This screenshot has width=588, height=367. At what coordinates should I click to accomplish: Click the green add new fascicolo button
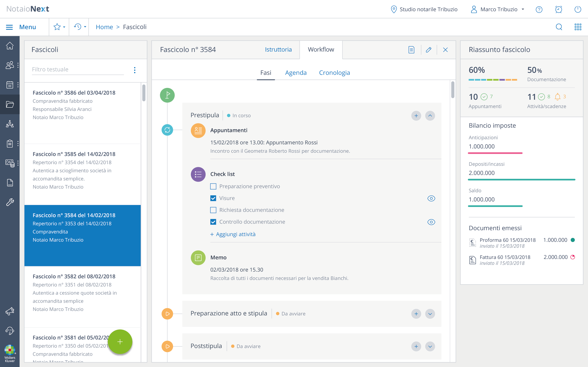click(120, 342)
